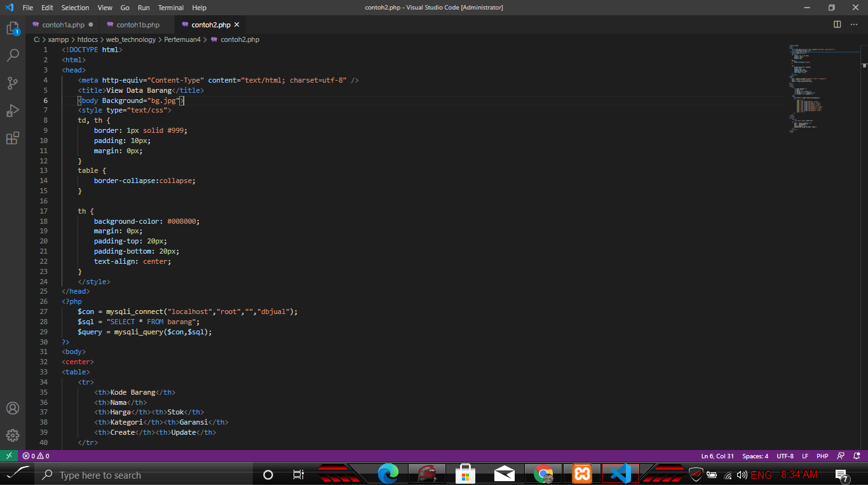The width and height of the screenshot is (868, 485).
Task: Switch to the contoh1b.php tab
Action: pos(137,25)
